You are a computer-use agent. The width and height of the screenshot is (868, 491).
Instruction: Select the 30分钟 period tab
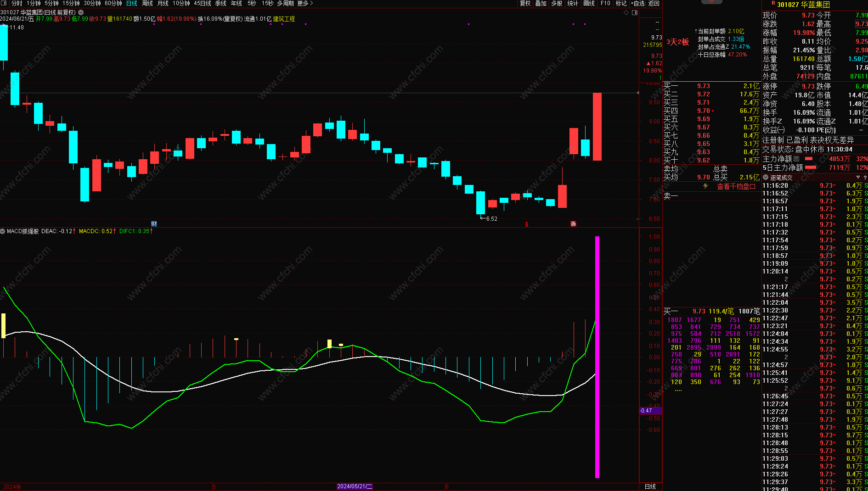(92, 3)
